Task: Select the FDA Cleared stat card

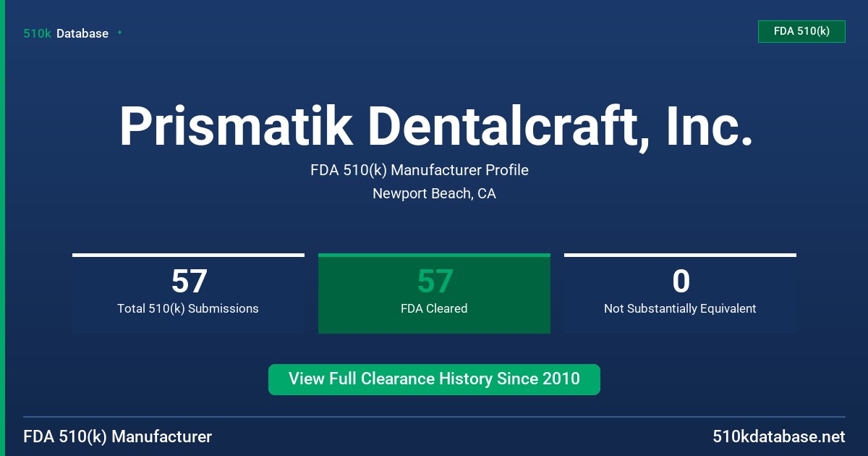Action: [x=434, y=294]
